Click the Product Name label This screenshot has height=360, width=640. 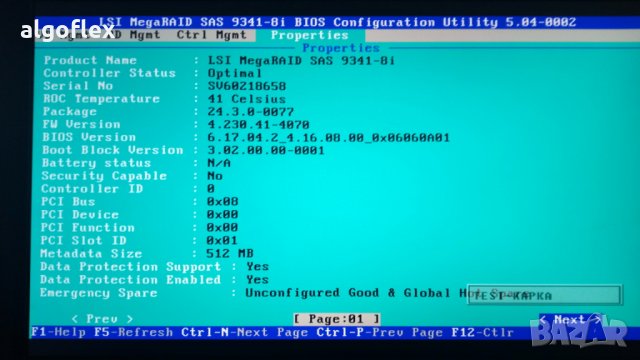(90, 60)
